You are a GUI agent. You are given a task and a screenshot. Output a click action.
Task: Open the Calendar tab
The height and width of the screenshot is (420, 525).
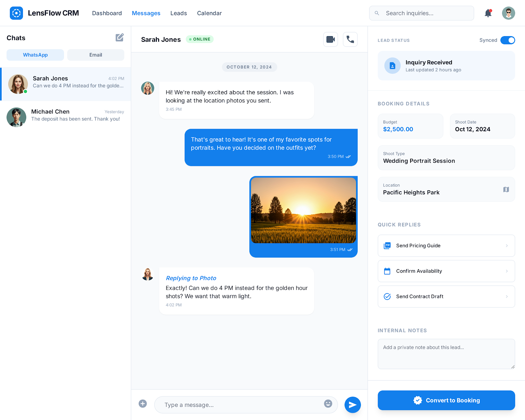(x=209, y=13)
